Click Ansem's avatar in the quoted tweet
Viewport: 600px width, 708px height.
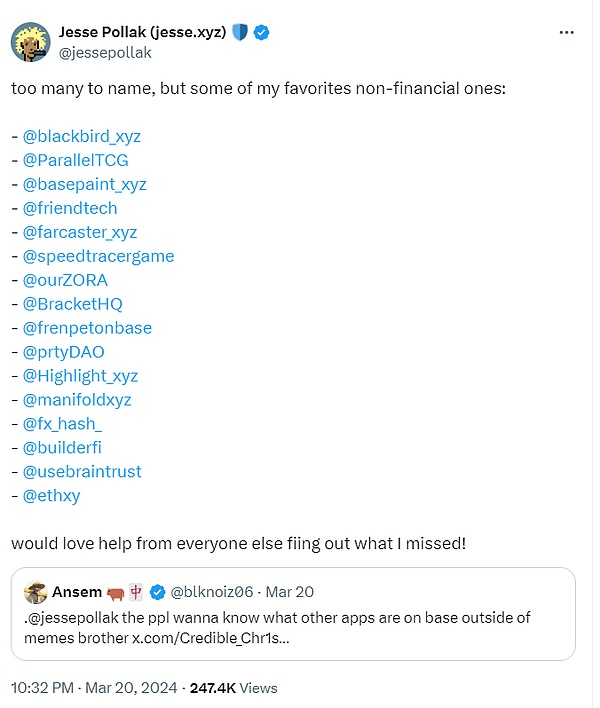pos(36,591)
